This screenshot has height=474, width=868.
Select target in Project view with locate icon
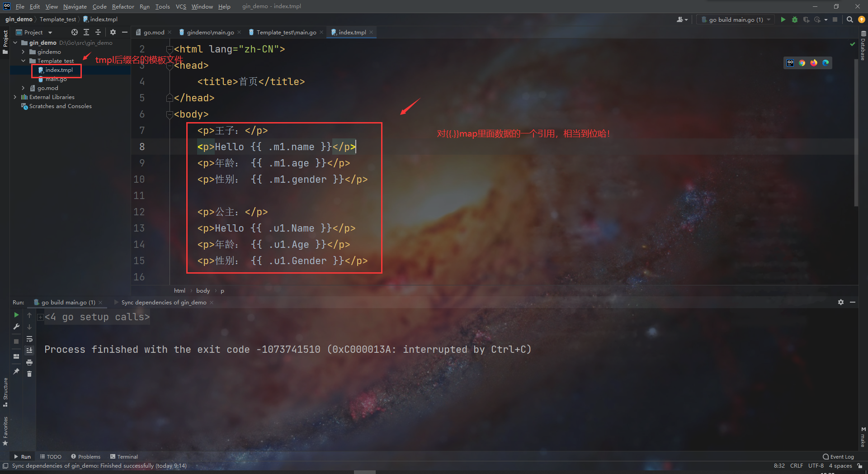pos(75,32)
